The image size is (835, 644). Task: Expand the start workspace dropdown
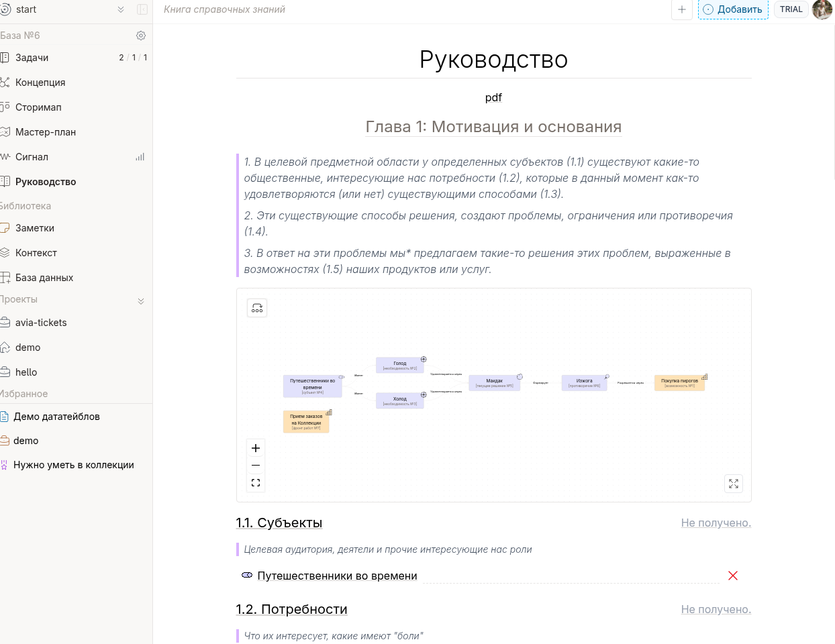[x=121, y=9]
